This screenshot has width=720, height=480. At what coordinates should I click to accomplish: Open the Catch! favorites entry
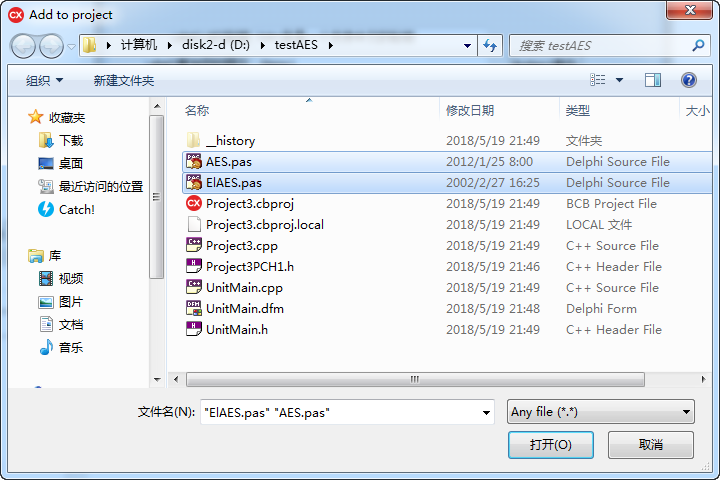(67, 209)
